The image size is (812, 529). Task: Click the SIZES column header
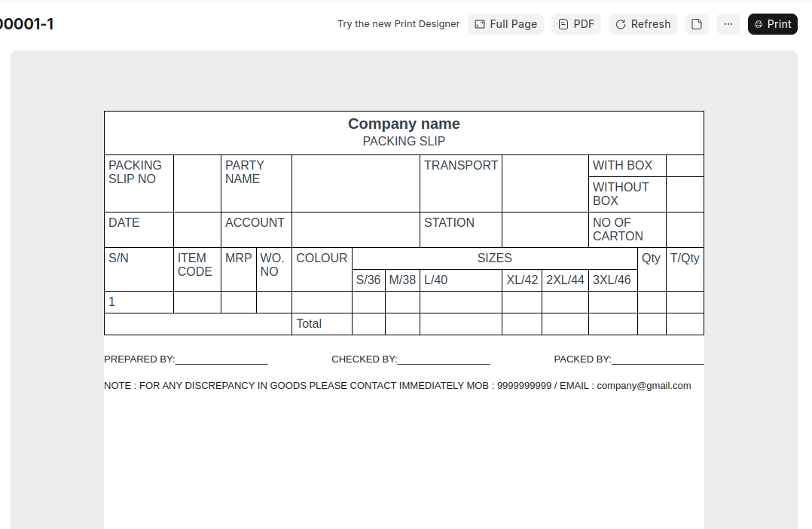tap(494, 258)
